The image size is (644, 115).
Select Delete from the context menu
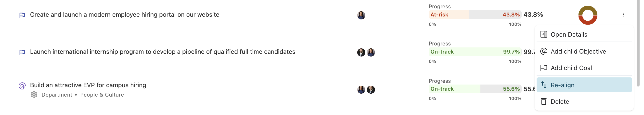tap(559, 101)
